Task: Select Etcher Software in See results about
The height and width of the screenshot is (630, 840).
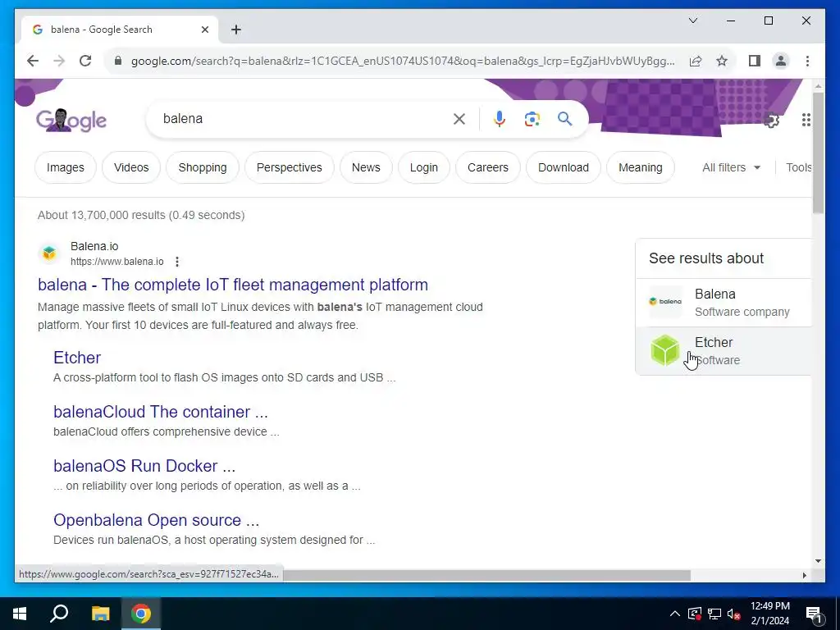Action: [x=724, y=351]
